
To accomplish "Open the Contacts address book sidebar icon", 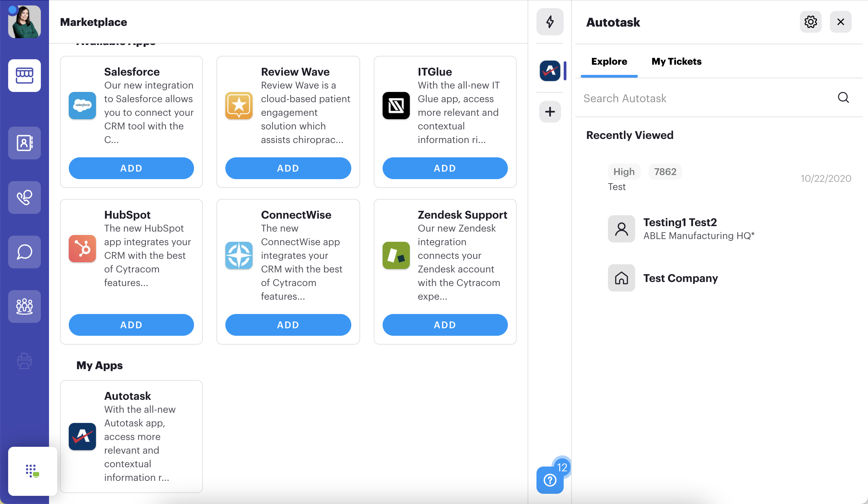I will click(25, 143).
